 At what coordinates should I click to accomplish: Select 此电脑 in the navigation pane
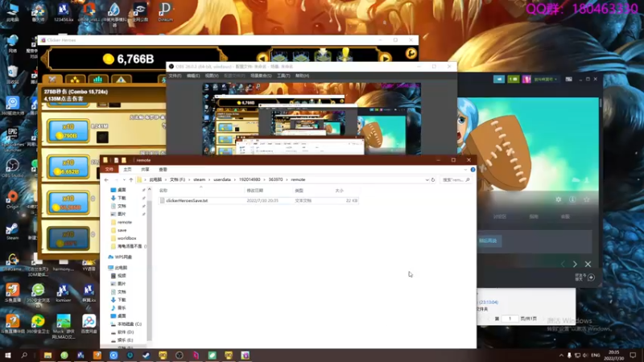pos(118,268)
